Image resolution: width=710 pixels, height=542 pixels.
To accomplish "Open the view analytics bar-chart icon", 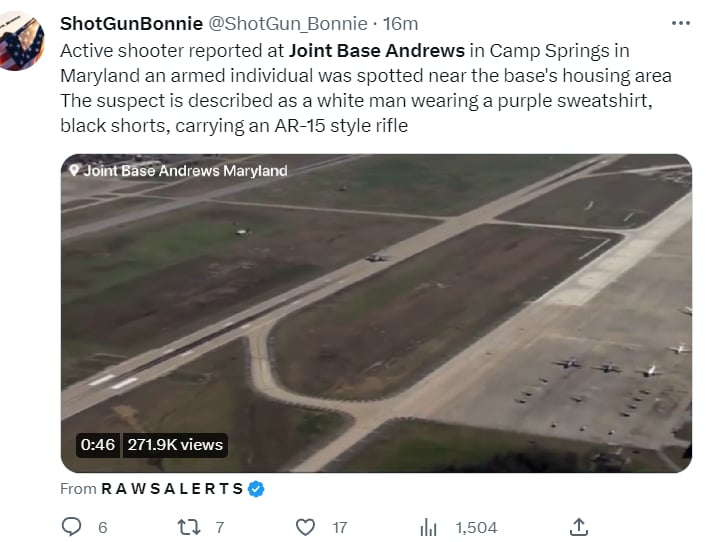I will coord(428,528).
